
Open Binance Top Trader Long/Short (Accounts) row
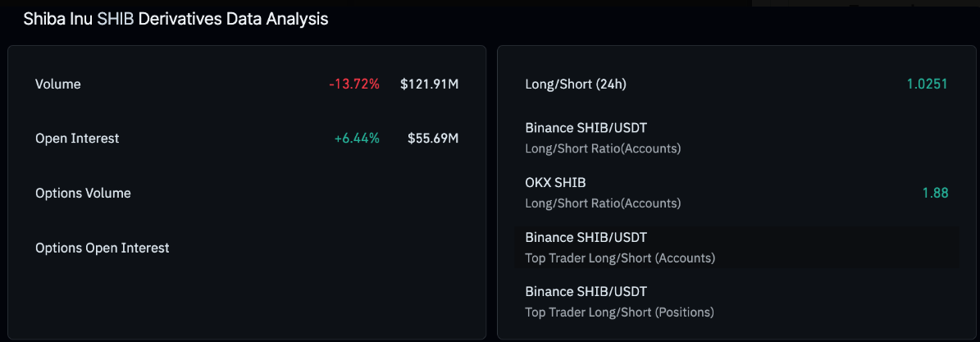click(586, 238)
